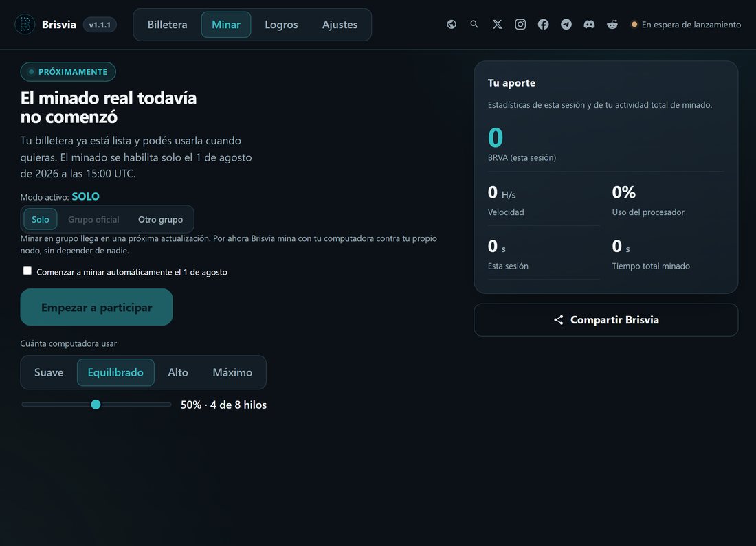Open the website globe icon
The image size is (756, 546).
point(452,24)
